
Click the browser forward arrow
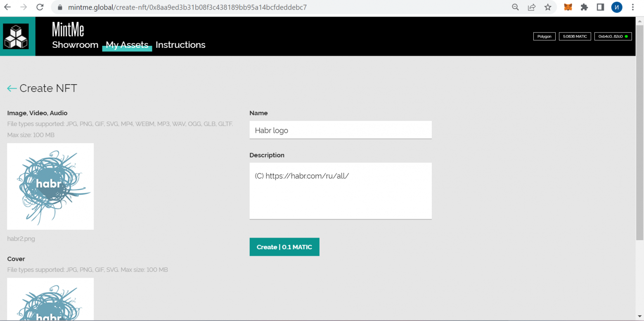pyautogui.click(x=24, y=7)
